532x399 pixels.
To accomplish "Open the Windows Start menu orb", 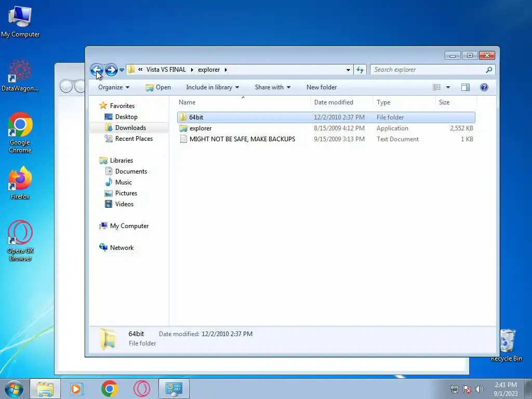I will coord(14,389).
